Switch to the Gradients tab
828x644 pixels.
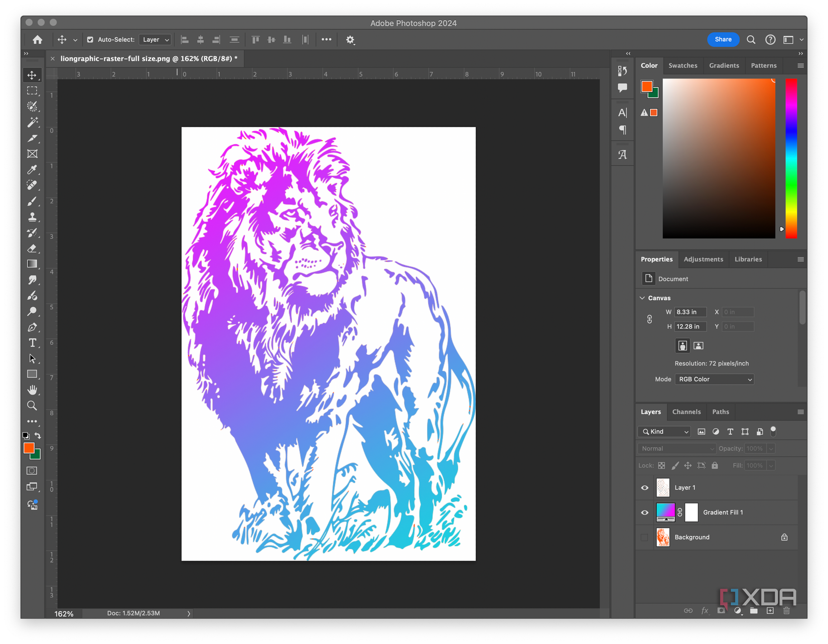tap(724, 66)
